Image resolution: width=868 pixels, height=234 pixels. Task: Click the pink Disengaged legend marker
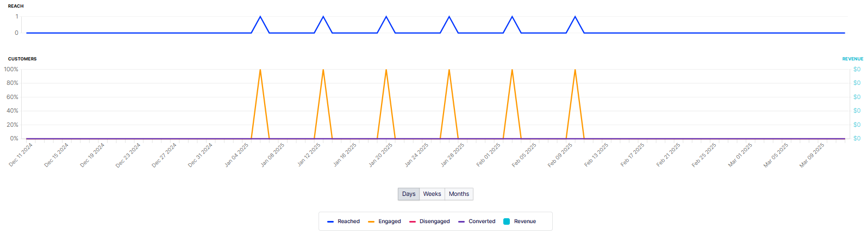pos(412,221)
